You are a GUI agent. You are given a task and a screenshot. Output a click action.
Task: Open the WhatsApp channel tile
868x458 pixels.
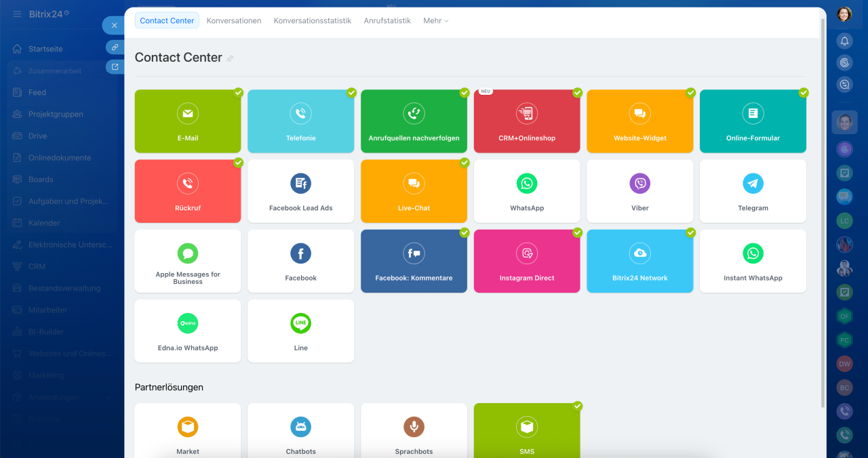coord(527,191)
